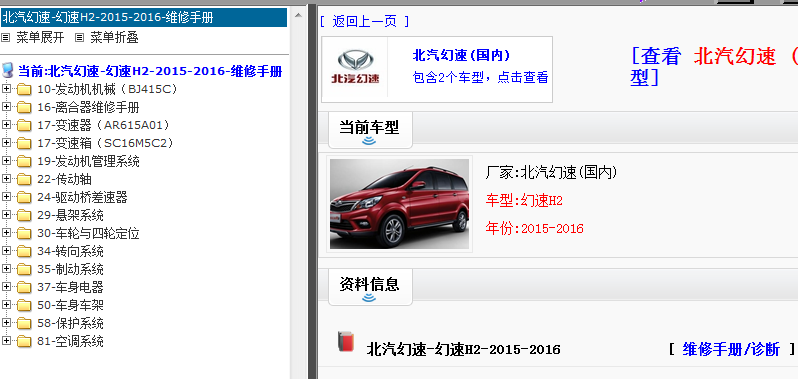798x379 pixels.
Task: Click the red book icon under 资料信息
Action: (346, 341)
